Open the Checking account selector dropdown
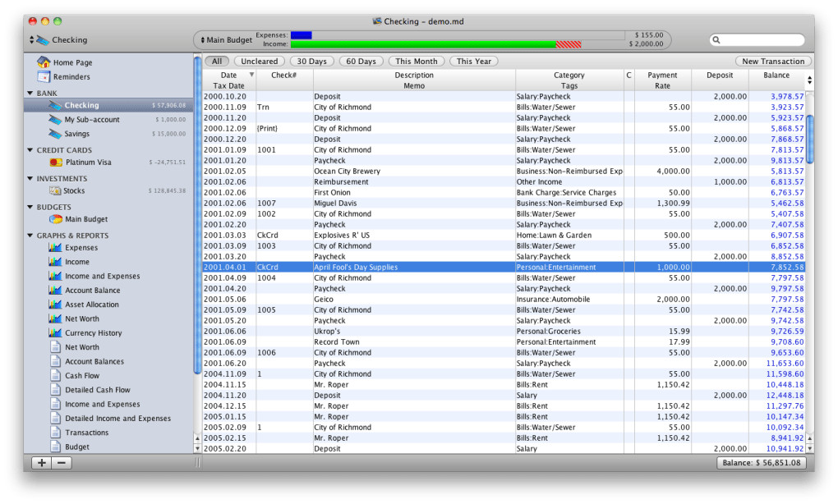The height and width of the screenshot is (504, 838). 58,40
